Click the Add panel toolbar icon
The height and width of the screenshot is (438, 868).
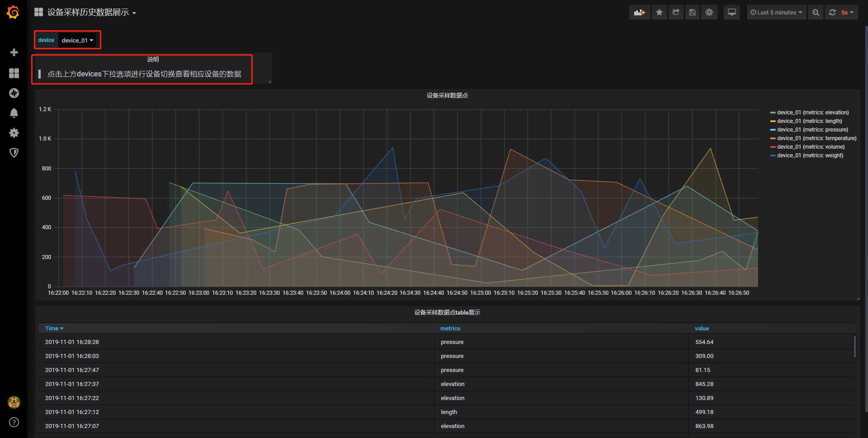click(639, 12)
